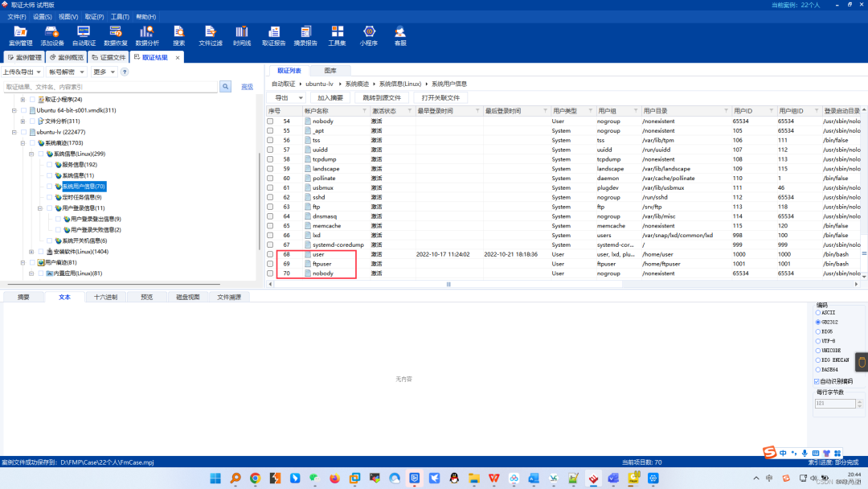868x489 pixels.
Task: Check the ubuntu-lv (222477) tree checkbox
Action: click(24, 132)
